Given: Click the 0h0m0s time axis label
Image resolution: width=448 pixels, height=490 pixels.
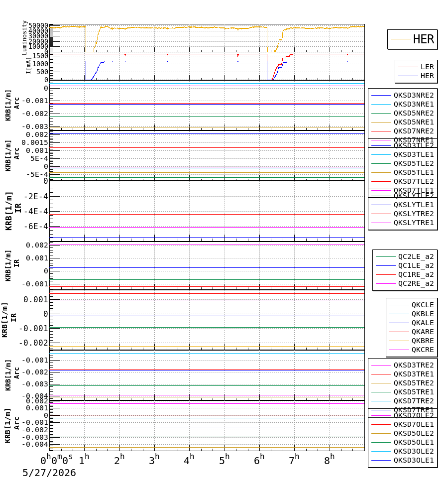Looking at the screenshot, I should 57,460.
